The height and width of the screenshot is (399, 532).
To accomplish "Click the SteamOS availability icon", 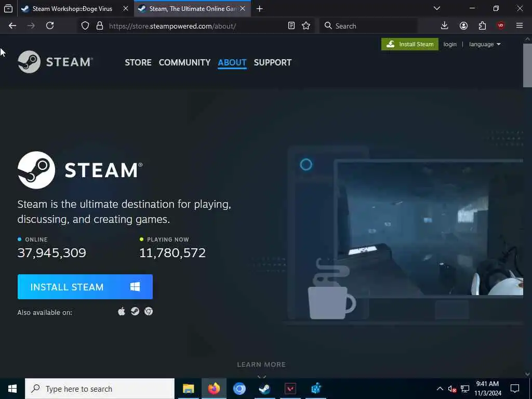I will [x=135, y=312].
